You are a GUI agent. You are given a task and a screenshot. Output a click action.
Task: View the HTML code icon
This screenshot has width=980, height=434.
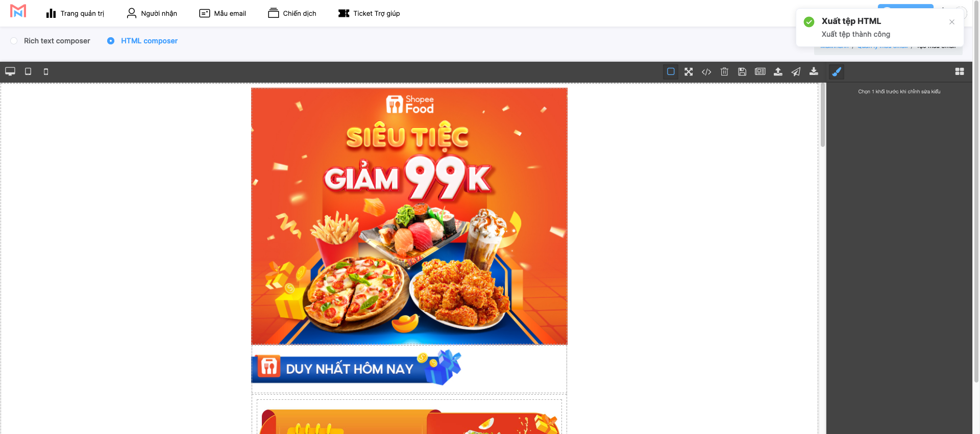[706, 72]
